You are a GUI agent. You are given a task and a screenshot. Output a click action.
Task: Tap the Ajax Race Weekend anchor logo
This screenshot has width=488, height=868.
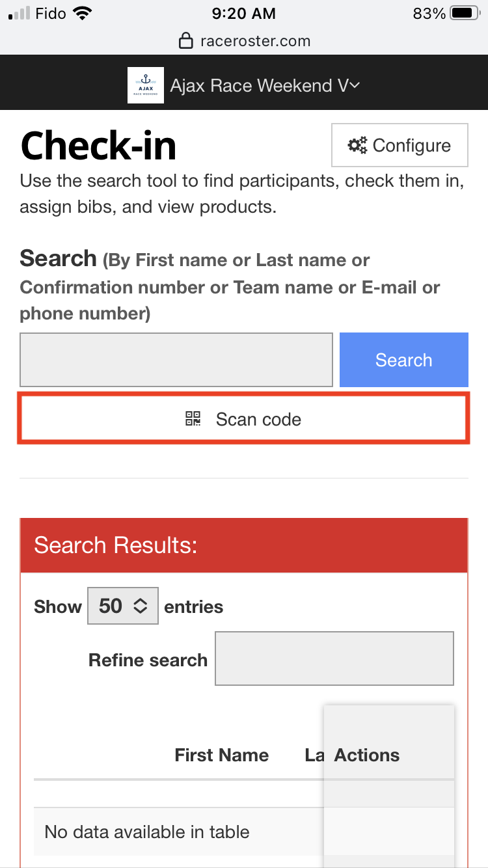[x=145, y=84]
